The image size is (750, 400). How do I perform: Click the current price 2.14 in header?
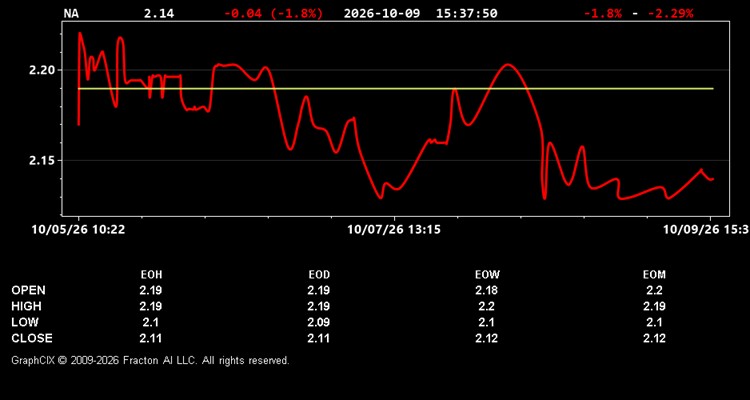tap(159, 13)
